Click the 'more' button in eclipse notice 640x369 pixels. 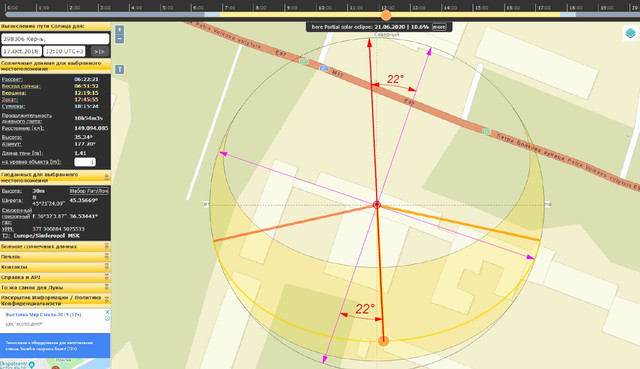pos(439,27)
